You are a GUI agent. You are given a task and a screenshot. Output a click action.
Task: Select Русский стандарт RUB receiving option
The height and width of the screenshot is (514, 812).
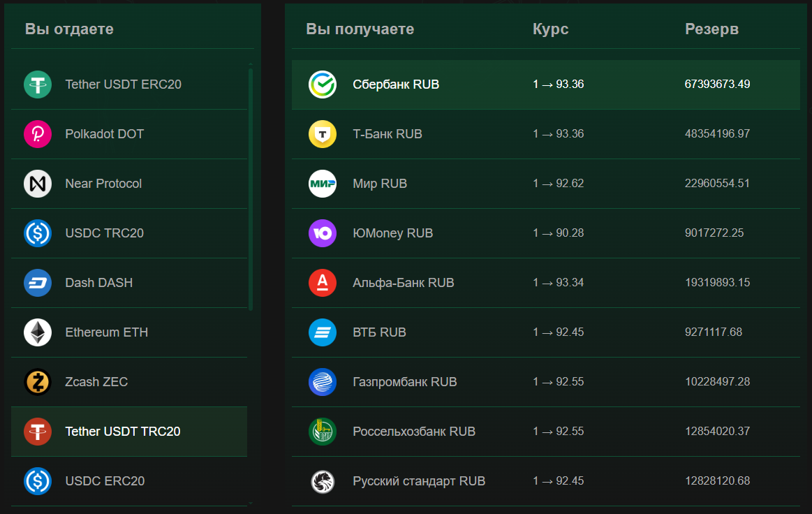tap(546, 481)
